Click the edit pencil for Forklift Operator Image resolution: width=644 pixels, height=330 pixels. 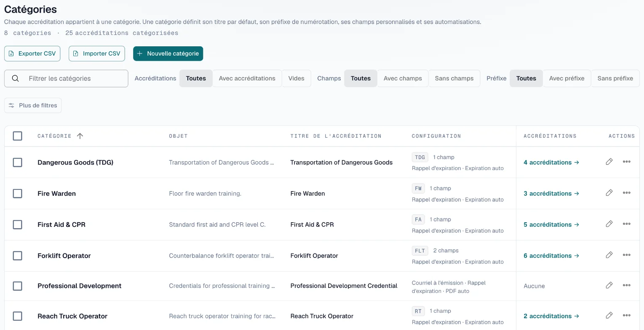point(609,255)
